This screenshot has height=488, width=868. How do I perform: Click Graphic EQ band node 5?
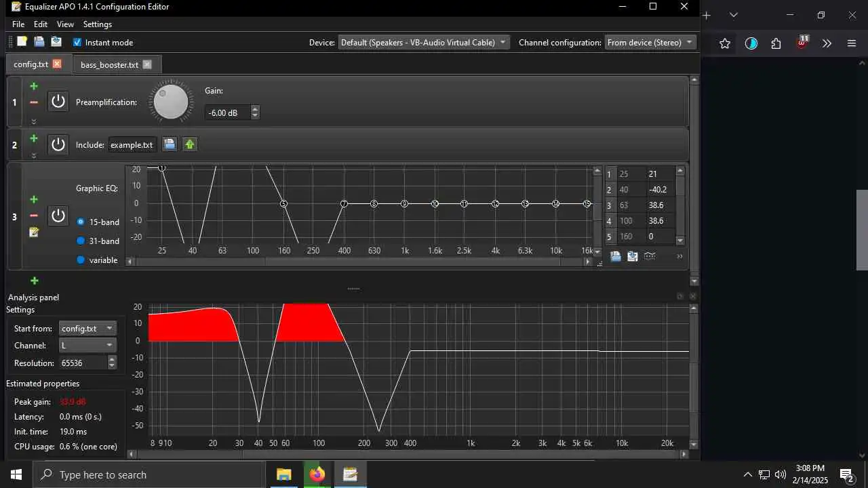click(x=283, y=204)
